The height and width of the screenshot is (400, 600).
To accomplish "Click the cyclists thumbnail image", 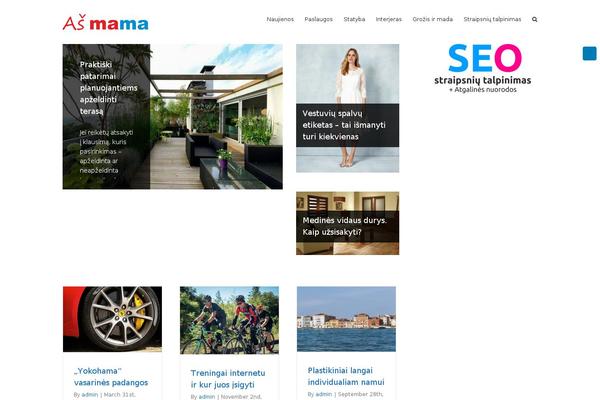I will [x=230, y=320].
